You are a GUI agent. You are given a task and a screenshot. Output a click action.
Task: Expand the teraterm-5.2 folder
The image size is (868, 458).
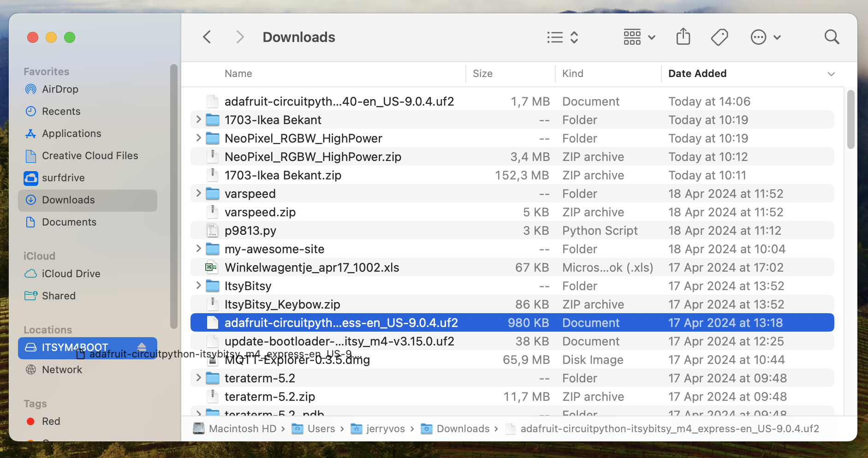(198, 378)
